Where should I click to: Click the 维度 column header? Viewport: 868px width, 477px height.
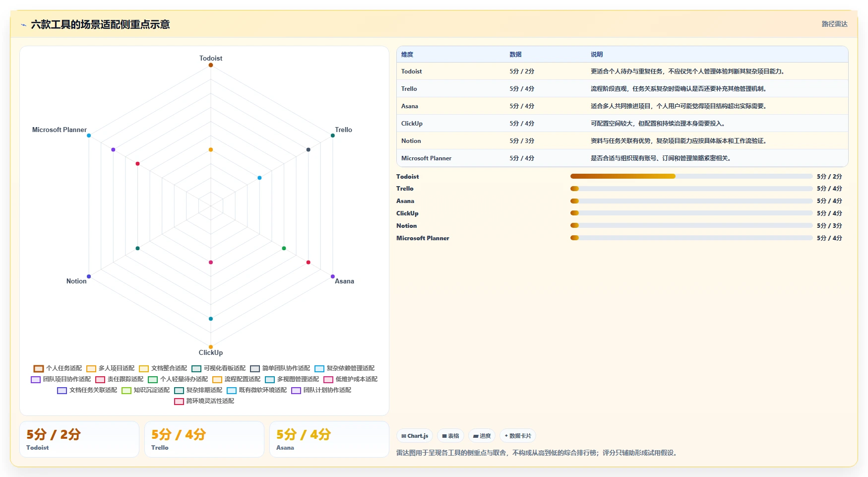(407, 55)
